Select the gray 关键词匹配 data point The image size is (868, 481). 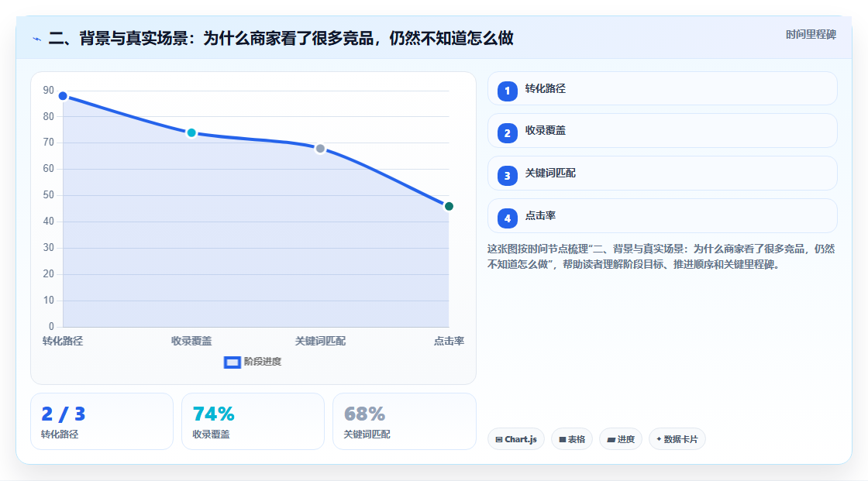[320, 149]
